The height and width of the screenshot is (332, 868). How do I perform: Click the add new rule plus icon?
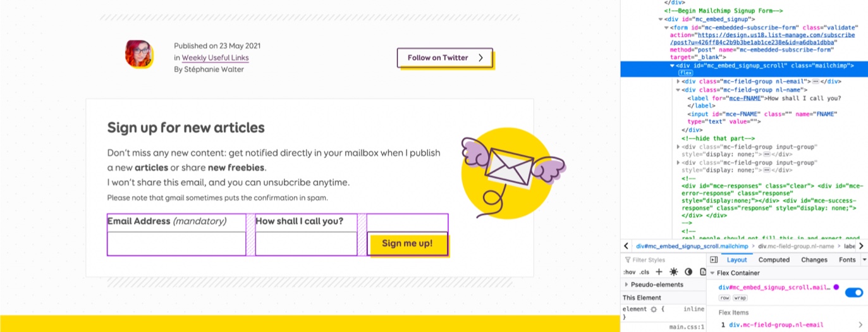659,272
